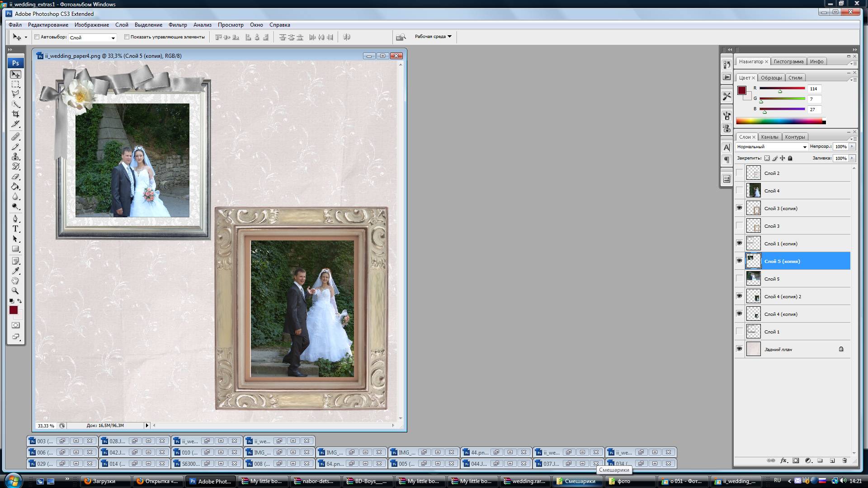Screen dimensions: 868x488
Task: Open the Move tool preset picker arrow
Action: pos(26,38)
